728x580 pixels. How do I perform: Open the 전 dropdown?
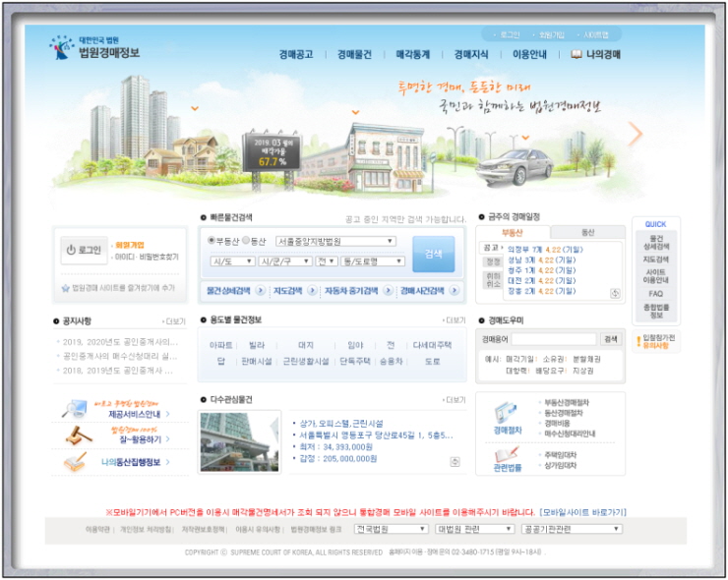(x=326, y=261)
